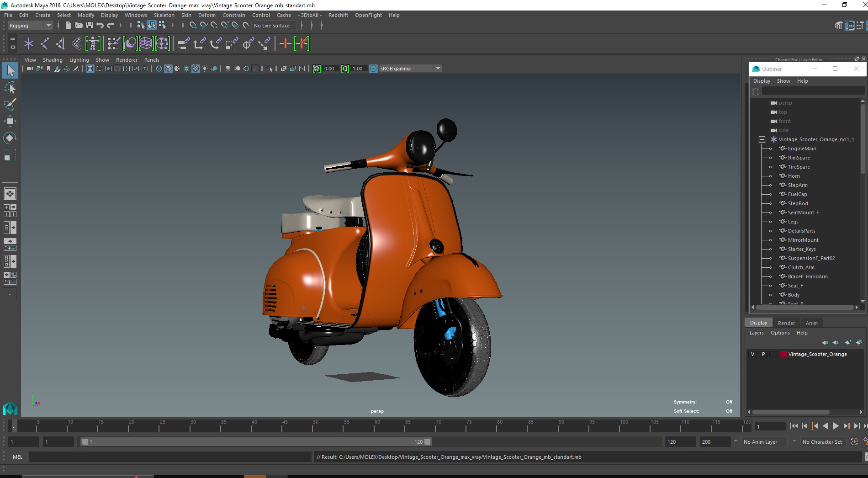
Task: Click the Lattice deformer shelf icon
Action: 146,44
